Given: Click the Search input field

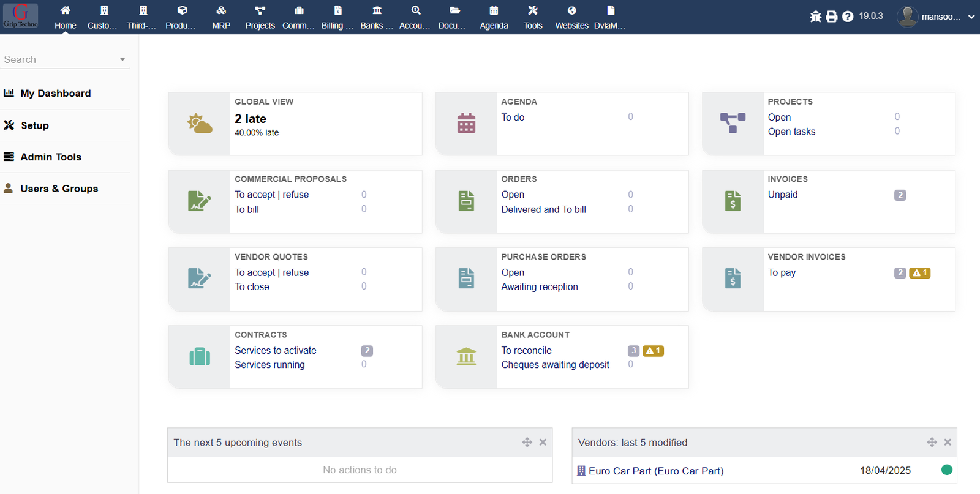Looking at the screenshot, I should (x=58, y=59).
